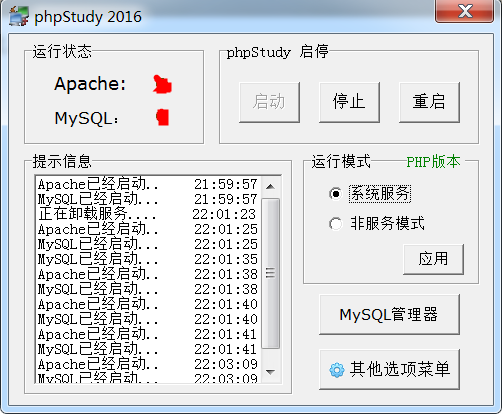The image size is (502, 417).
Task: Open the 其他选项菜单 options menu
Action: click(x=389, y=370)
